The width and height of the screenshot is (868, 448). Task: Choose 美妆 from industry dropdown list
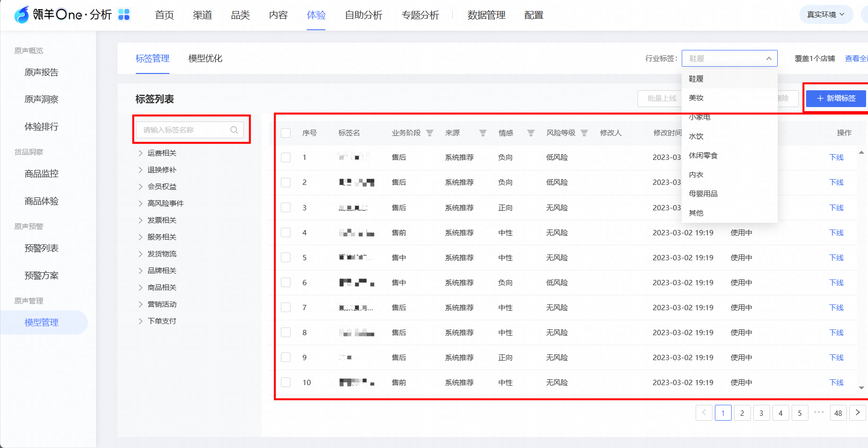729,98
